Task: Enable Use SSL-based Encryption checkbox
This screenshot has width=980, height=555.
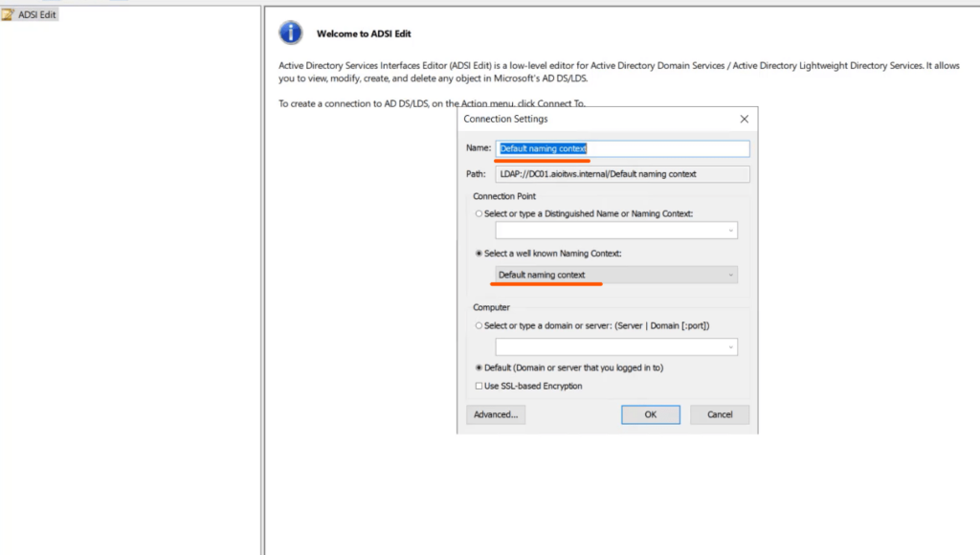Action: 479,387
